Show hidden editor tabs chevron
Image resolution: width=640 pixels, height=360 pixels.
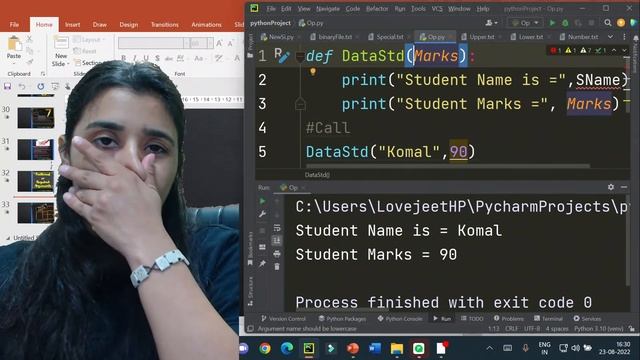tap(610, 37)
